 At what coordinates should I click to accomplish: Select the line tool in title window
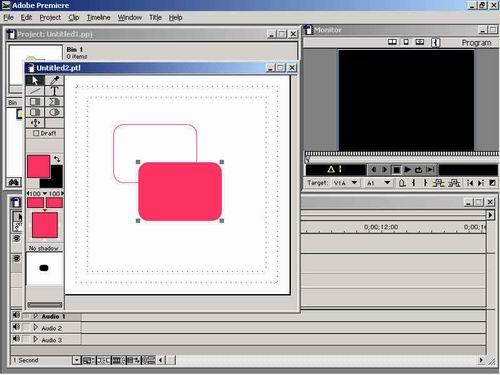pos(35,91)
